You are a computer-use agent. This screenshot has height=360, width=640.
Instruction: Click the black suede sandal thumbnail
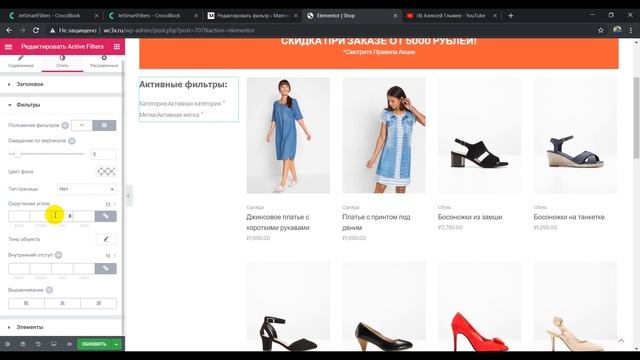480,136
